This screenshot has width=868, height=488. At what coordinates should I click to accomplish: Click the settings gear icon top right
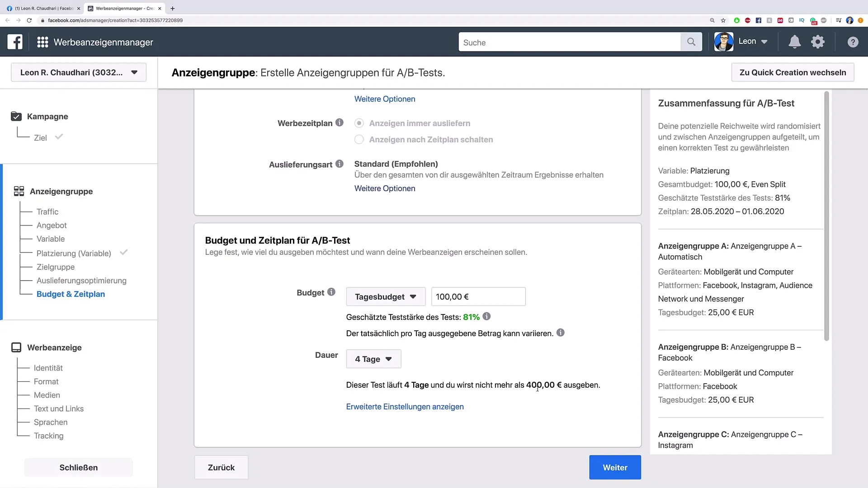pos(818,42)
